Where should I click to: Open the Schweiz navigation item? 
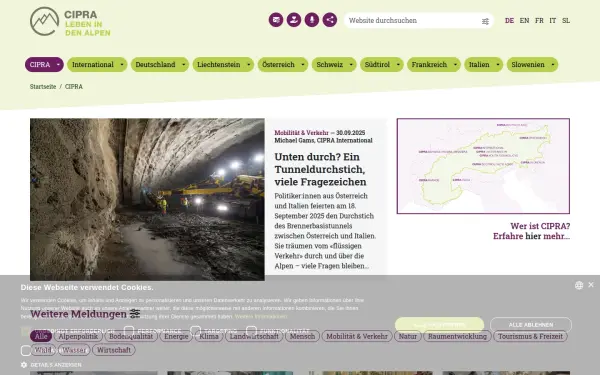coord(330,65)
